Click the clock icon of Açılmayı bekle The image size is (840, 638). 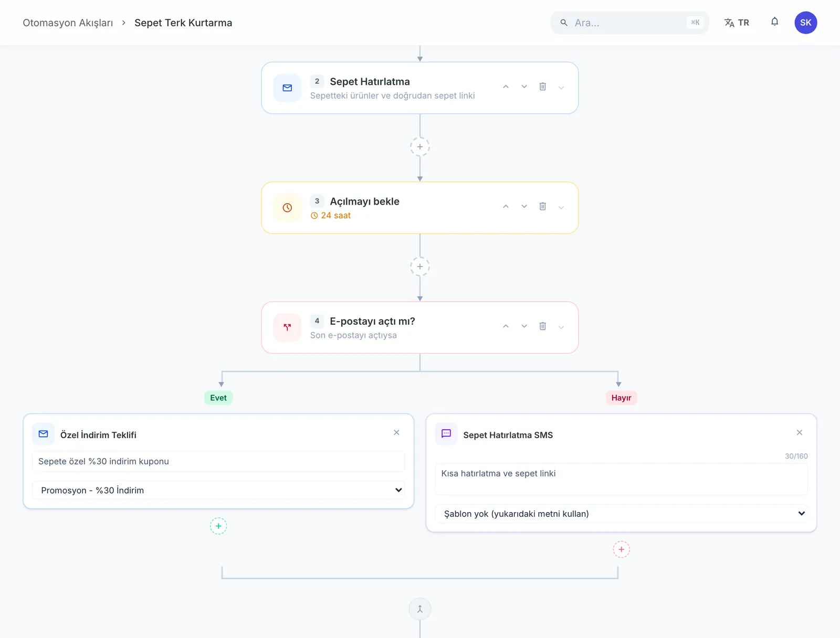coord(287,208)
